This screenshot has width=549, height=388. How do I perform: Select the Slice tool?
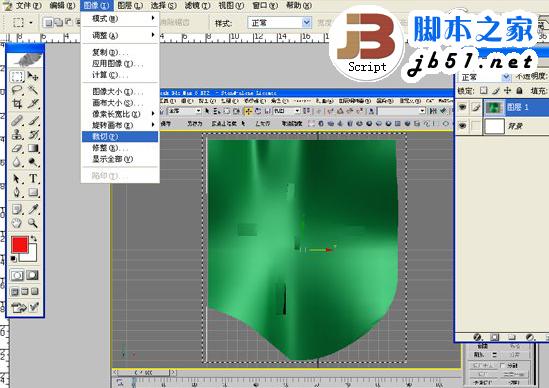click(33, 104)
